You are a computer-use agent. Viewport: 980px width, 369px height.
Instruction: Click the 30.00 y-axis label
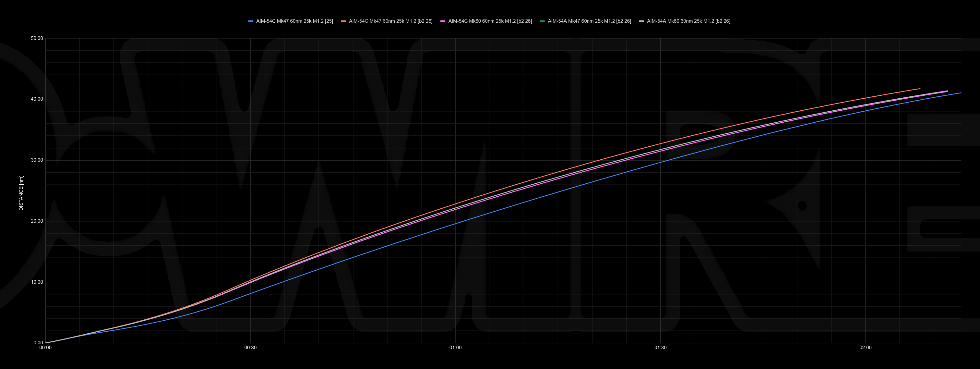coord(37,160)
